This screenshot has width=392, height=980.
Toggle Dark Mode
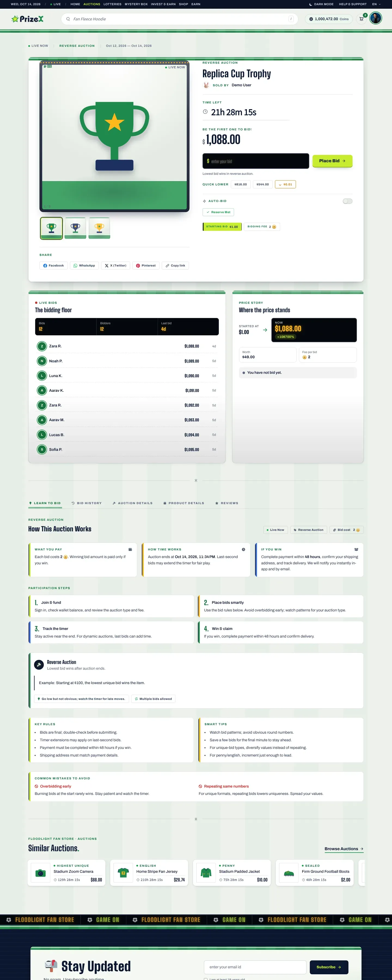(x=321, y=4)
